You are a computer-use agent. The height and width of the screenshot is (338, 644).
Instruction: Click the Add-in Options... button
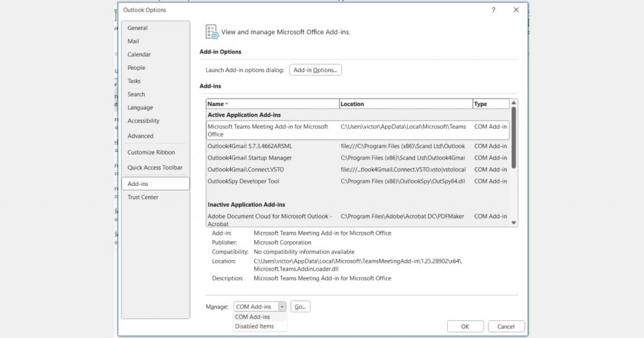click(x=316, y=70)
